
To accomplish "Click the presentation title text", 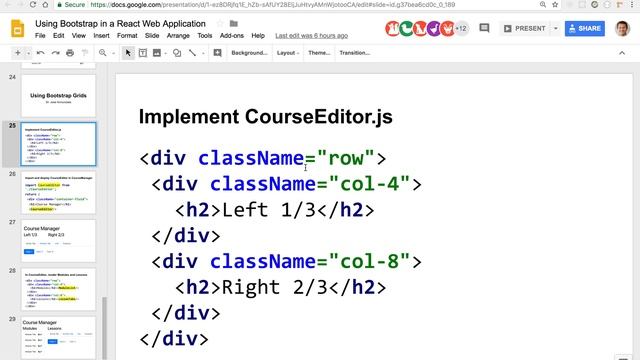I will pyautogui.click(x=120, y=24).
